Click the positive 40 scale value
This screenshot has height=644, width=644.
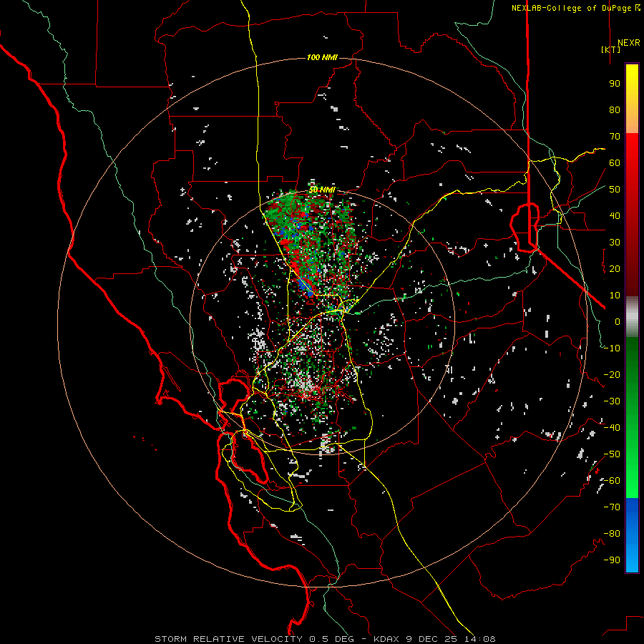[x=615, y=216]
